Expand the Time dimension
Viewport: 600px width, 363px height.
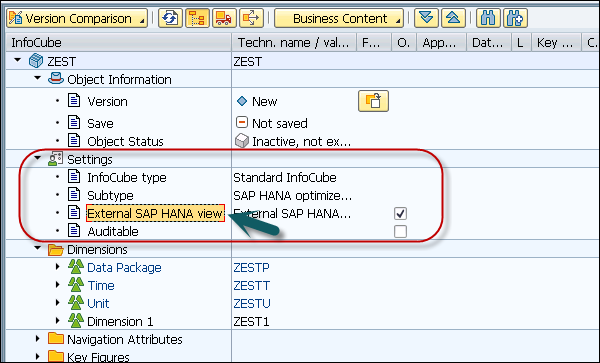point(58,284)
